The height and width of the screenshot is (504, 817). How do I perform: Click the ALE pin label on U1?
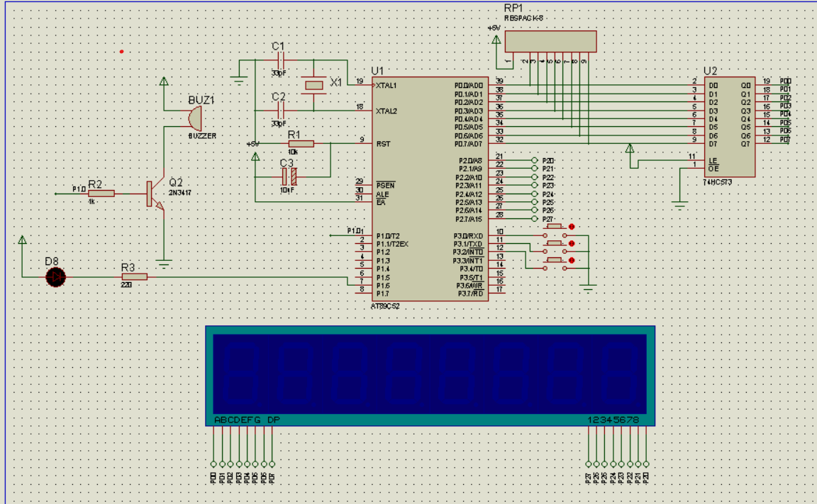coord(382,194)
